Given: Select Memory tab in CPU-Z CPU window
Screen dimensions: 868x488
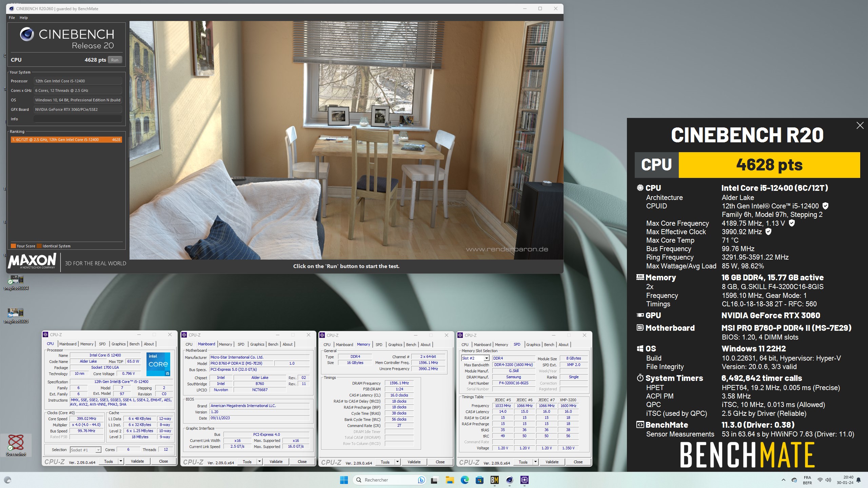Looking at the screenshot, I should pos(87,344).
